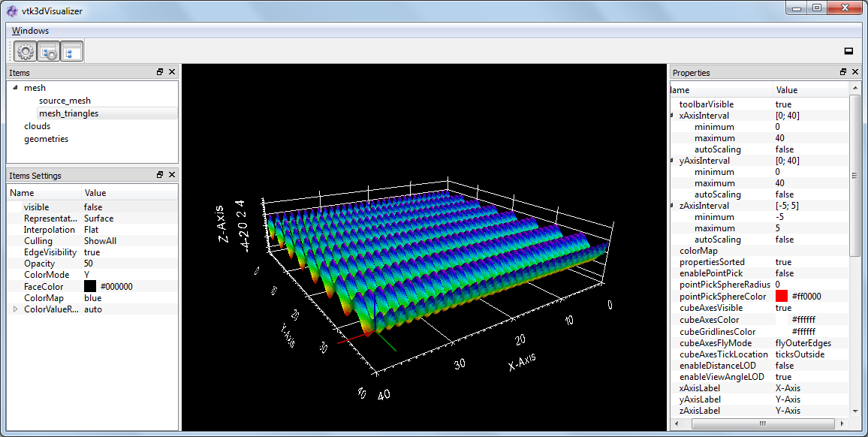Click the gear settings toolbar icon
The image size is (868, 437).
pos(24,51)
